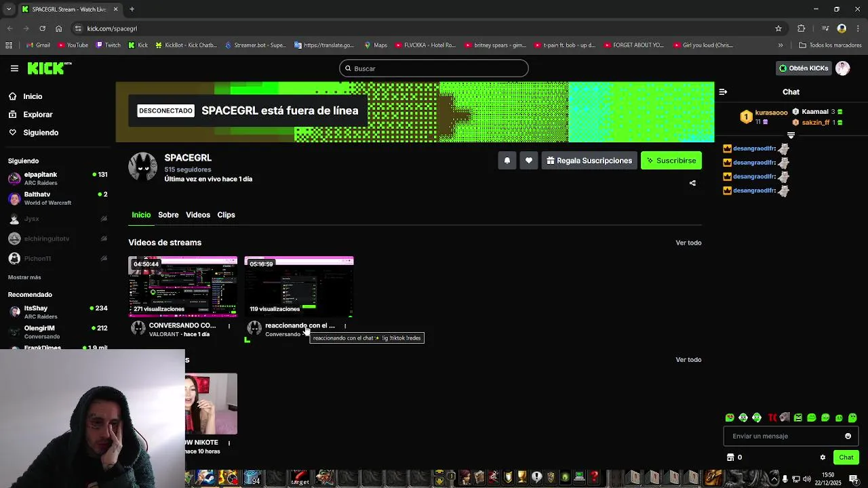Open the NIKOTE clip options menu
Image resolution: width=868 pixels, height=488 pixels.
pyautogui.click(x=229, y=443)
